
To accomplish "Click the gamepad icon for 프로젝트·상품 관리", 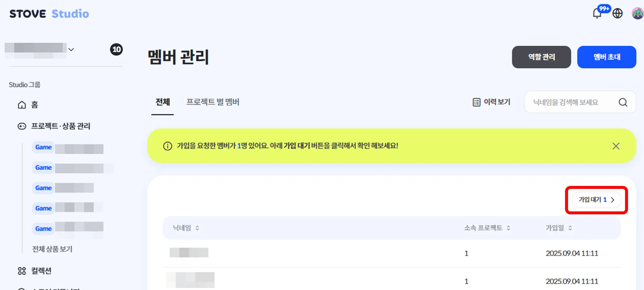I will coord(22,126).
